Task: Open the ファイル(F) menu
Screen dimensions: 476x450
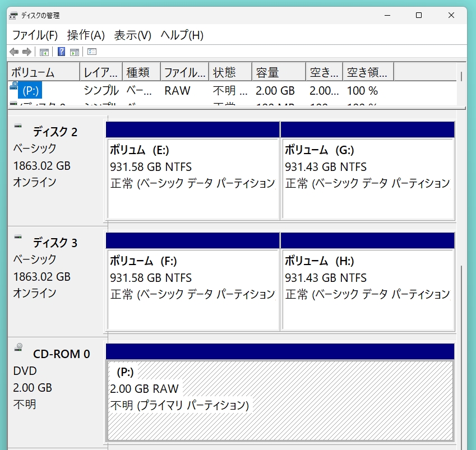Action: point(35,35)
